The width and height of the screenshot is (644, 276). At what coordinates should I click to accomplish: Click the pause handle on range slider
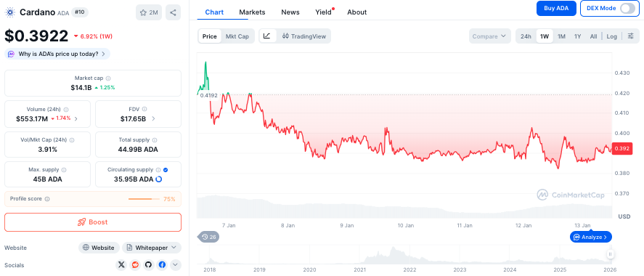pyautogui.click(x=611, y=254)
